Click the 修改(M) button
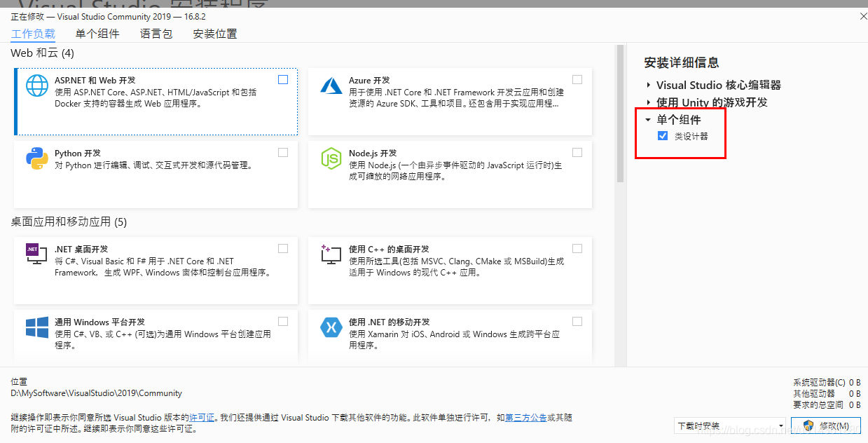Screen dimensions: 868x443 826,425
